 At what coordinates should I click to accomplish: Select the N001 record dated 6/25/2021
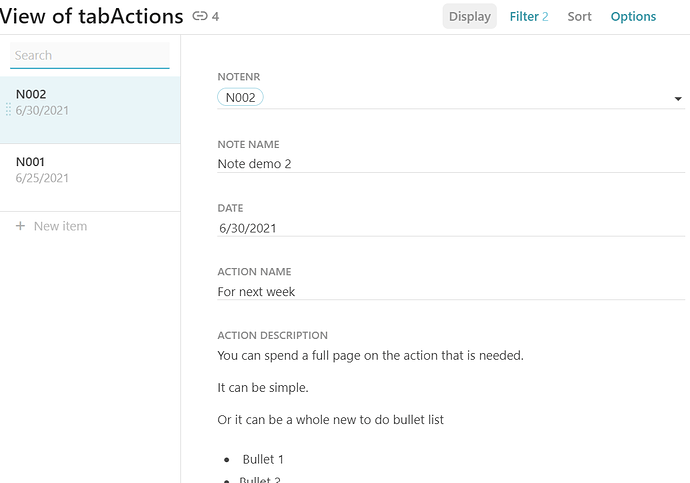pyautogui.click(x=90, y=170)
